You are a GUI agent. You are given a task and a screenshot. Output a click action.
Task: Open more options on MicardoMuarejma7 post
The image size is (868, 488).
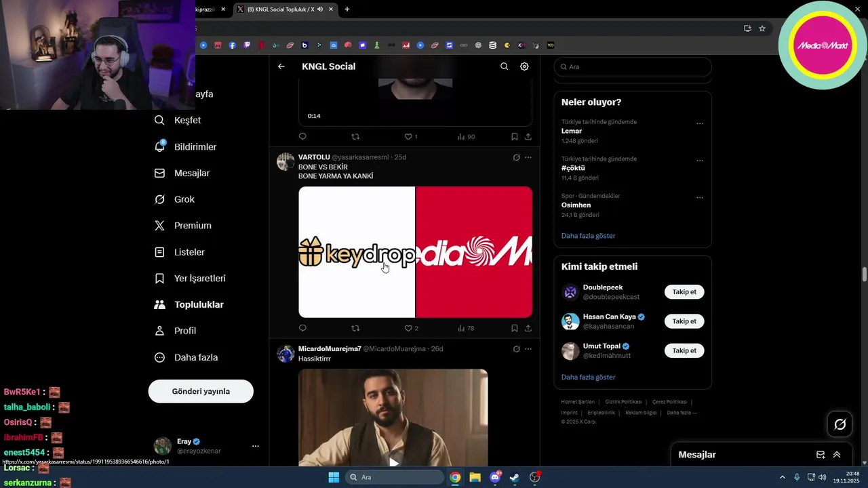pos(528,349)
